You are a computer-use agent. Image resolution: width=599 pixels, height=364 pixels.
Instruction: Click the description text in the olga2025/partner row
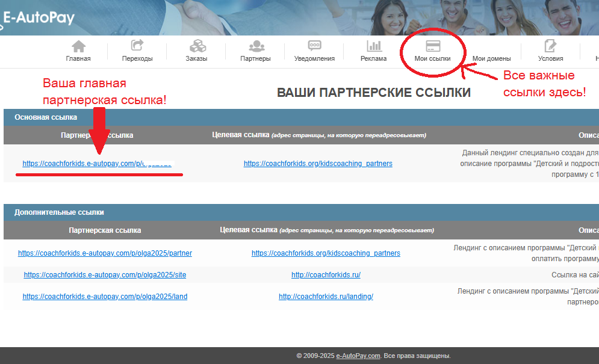pos(526,253)
